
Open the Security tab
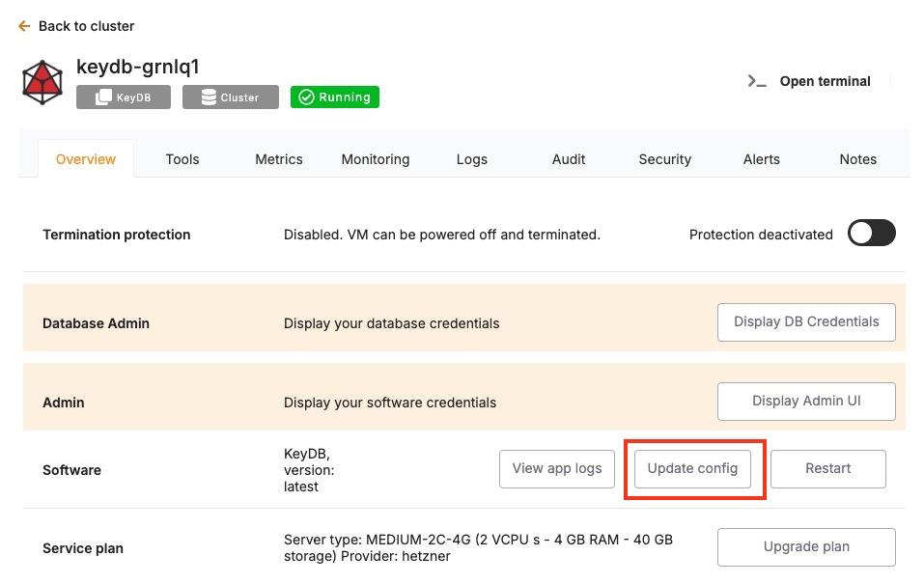pos(664,159)
